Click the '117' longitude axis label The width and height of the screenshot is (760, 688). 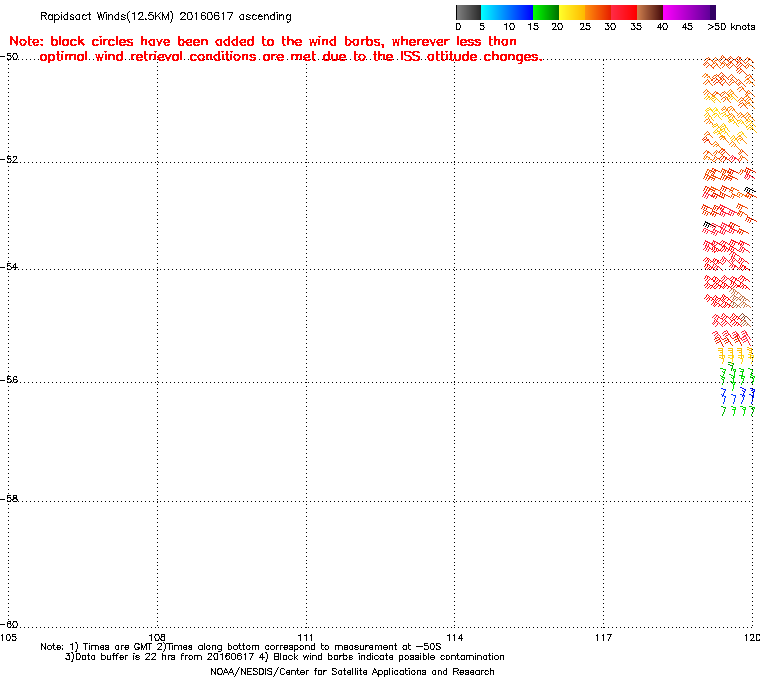click(603, 637)
